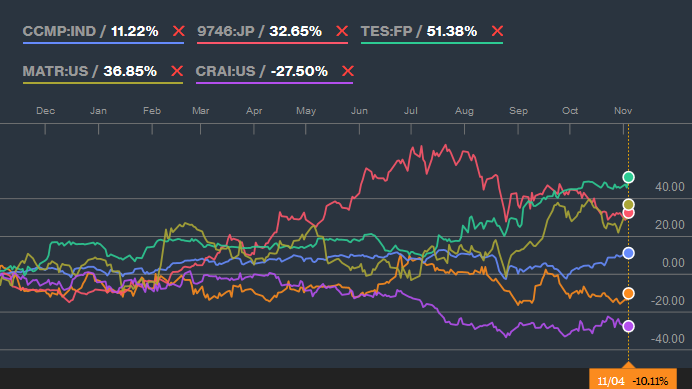Remove the TES:FP comparison with red X
Screen dimensions: 692x389
497,31
